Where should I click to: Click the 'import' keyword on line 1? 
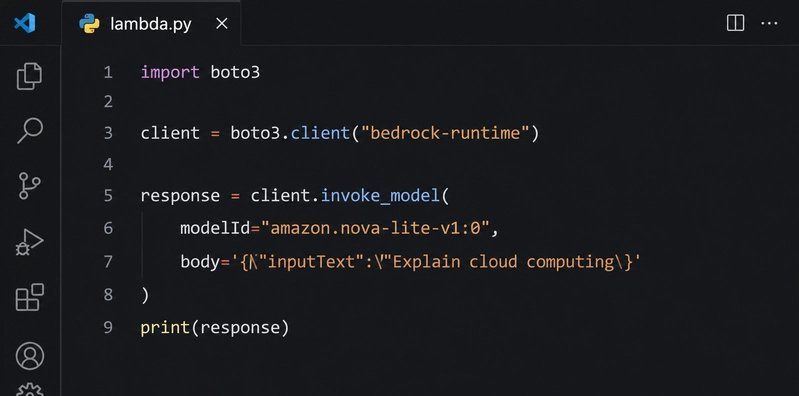point(170,73)
